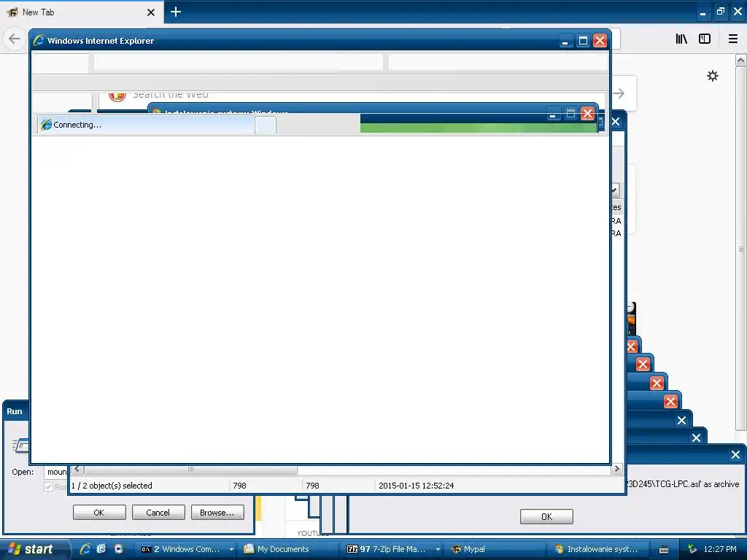This screenshot has width=747, height=560.
Task: Click the 12:27 PM taskbar clock
Action: (x=720, y=549)
